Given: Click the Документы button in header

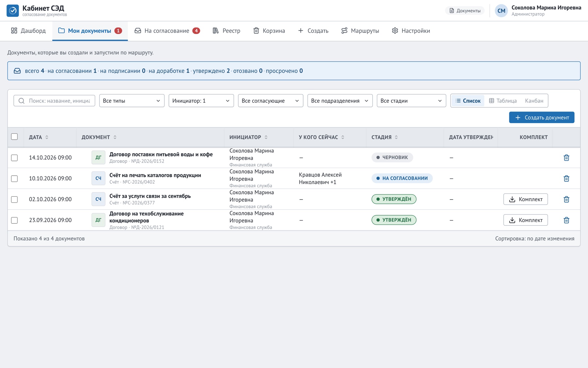Looking at the screenshot, I should (x=465, y=11).
